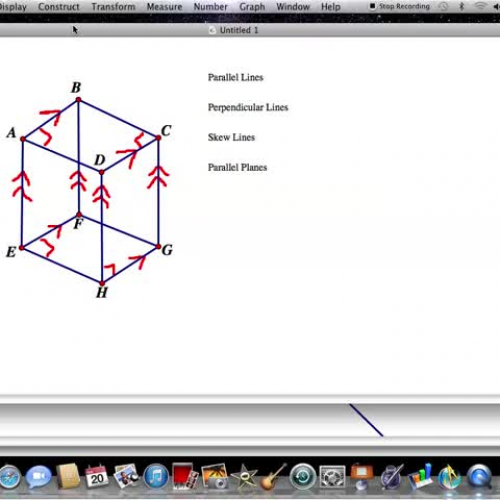Open System Preferences from the dock
This screenshot has height=500, width=500.
coord(332,477)
